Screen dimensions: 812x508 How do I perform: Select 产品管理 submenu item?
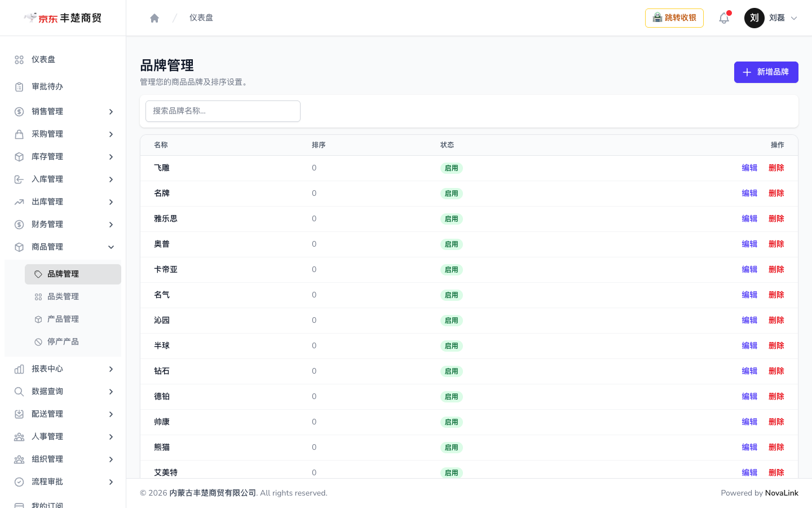(x=73, y=319)
